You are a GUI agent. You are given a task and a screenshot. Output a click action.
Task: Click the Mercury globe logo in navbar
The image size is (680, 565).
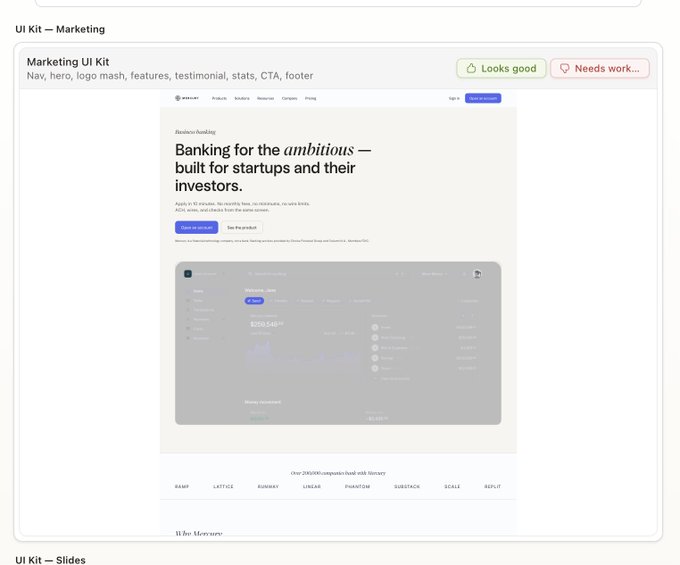click(x=178, y=98)
